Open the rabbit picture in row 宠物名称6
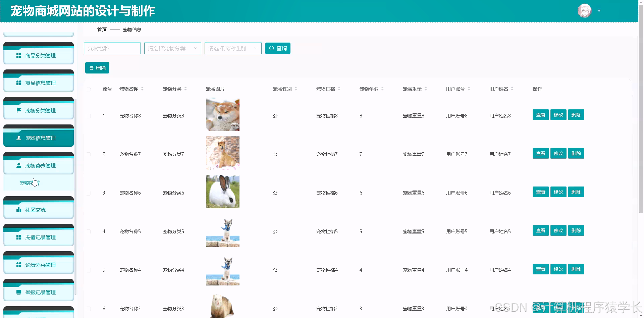The height and width of the screenshot is (318, 644). pyautogui.click(x=223, y=192)
